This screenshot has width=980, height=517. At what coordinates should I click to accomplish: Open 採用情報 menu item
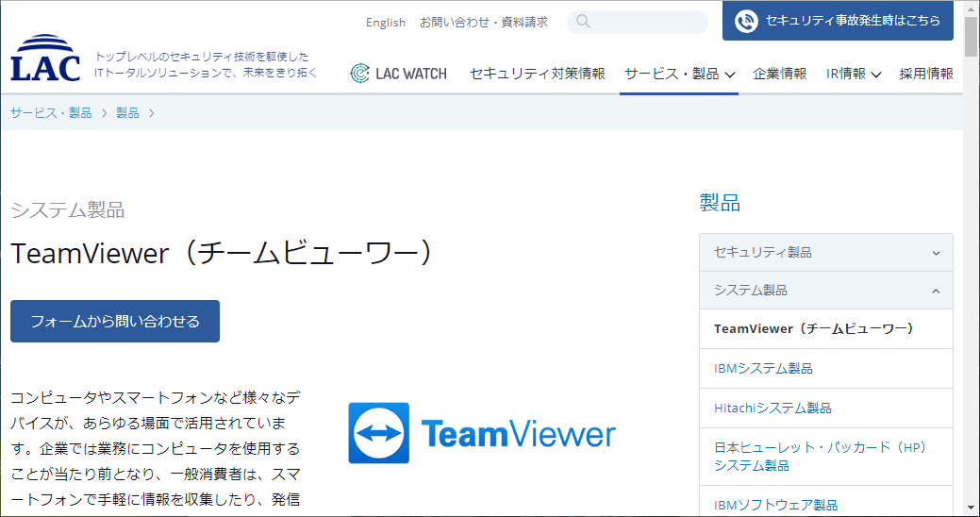(926, 74)
